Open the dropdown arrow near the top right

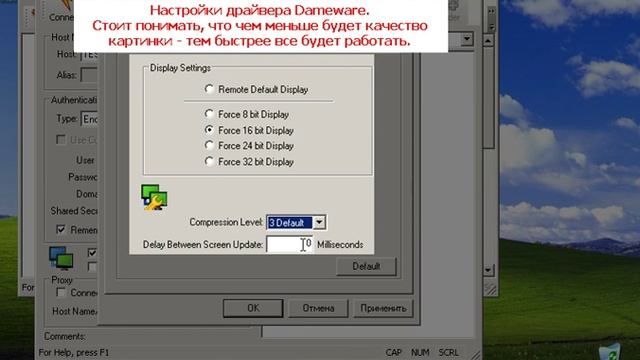coord(467,40)
